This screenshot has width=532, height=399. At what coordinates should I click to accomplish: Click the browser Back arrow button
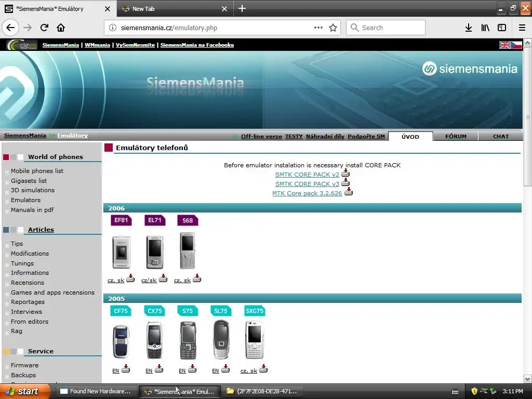coord(10,28)
